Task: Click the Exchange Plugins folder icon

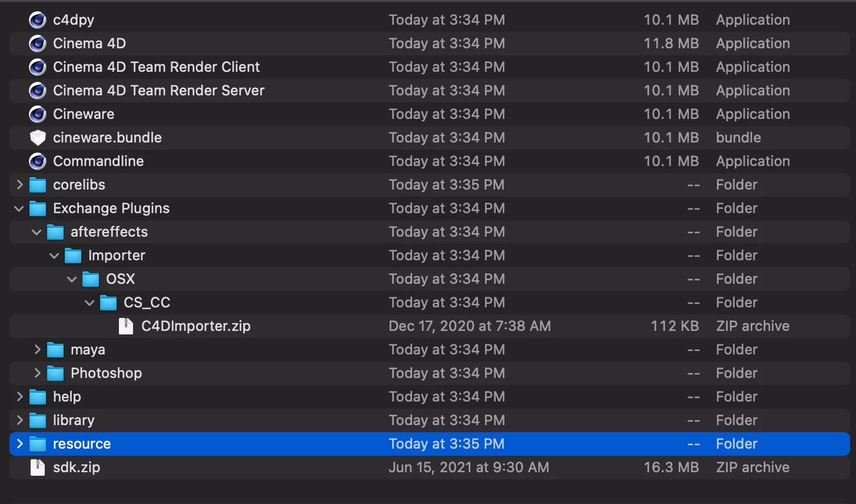Action: [x=38, y=208]
